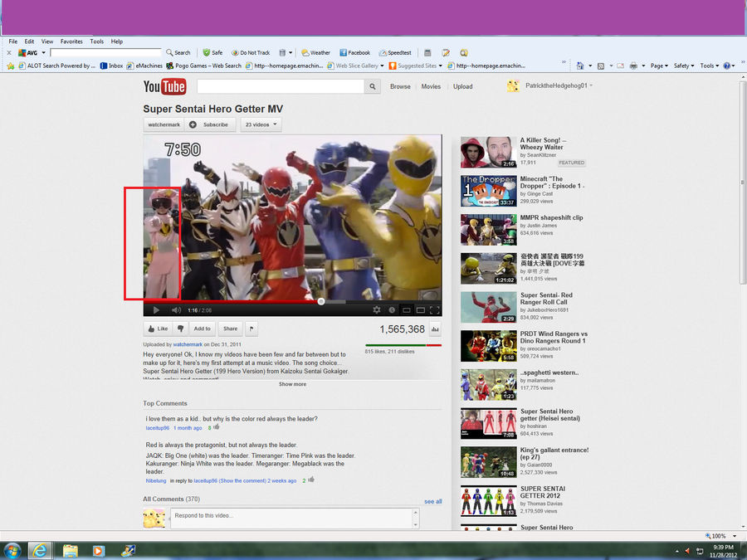Viewport: 747px width, 560px height.
Task: Open PatricktheHedgehog01 account dropdown
Action: click(556, 85)
